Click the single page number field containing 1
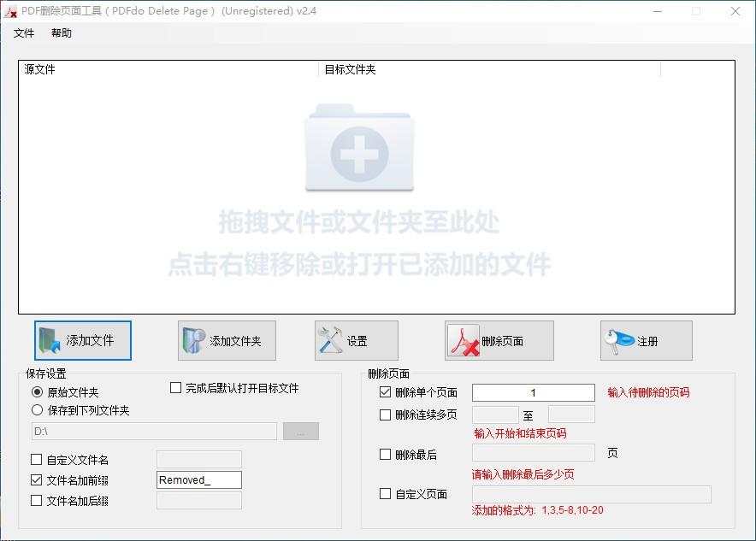This screenshot has height=541, width=756. pyautogui.click(x=534, y=392)
